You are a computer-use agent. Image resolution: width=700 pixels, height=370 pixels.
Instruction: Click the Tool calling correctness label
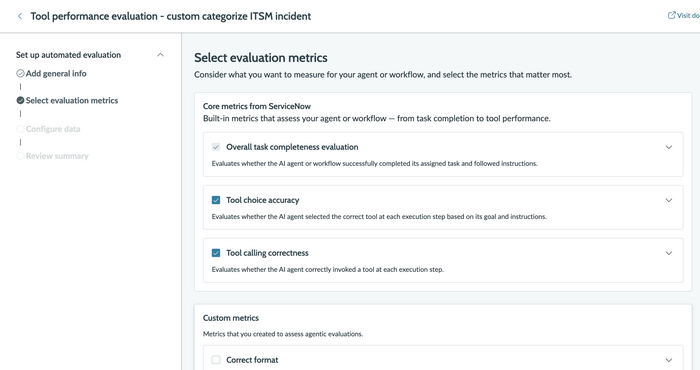(x=267, y=253)
